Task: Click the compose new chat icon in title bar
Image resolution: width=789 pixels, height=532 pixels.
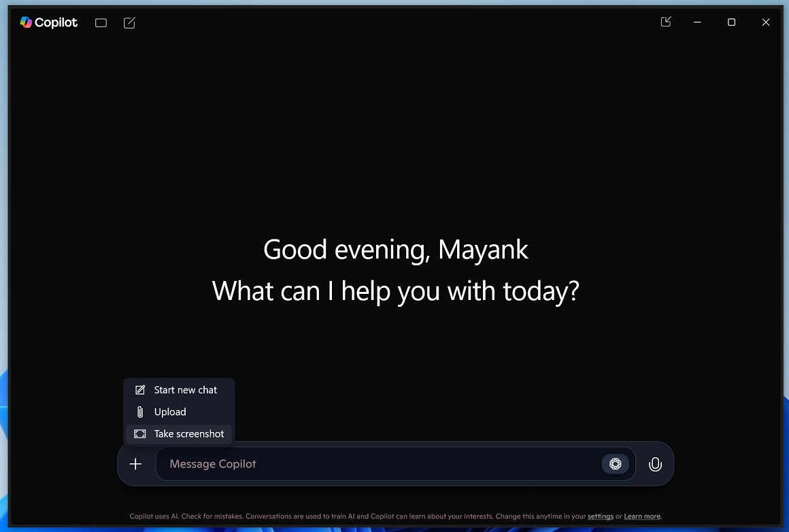Action: [129, 23]
